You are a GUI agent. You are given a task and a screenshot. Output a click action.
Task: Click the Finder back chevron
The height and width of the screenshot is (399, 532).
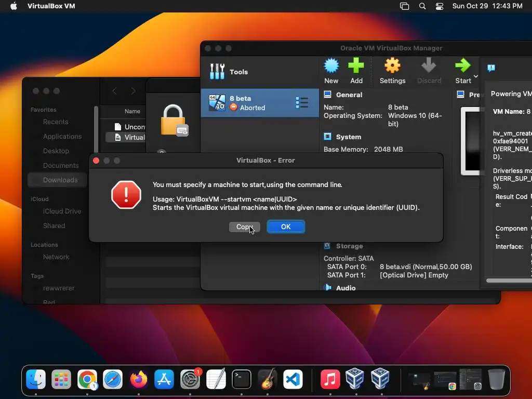tap(114, 91)
